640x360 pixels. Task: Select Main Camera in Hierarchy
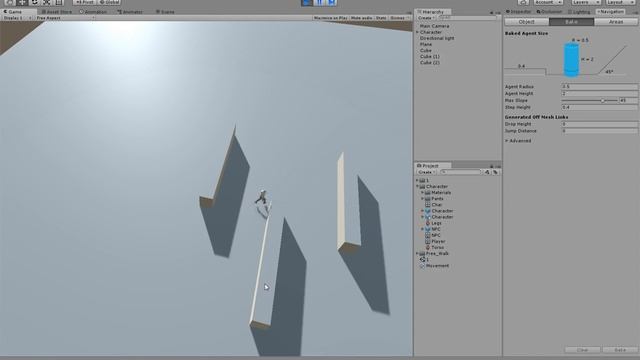434,26
